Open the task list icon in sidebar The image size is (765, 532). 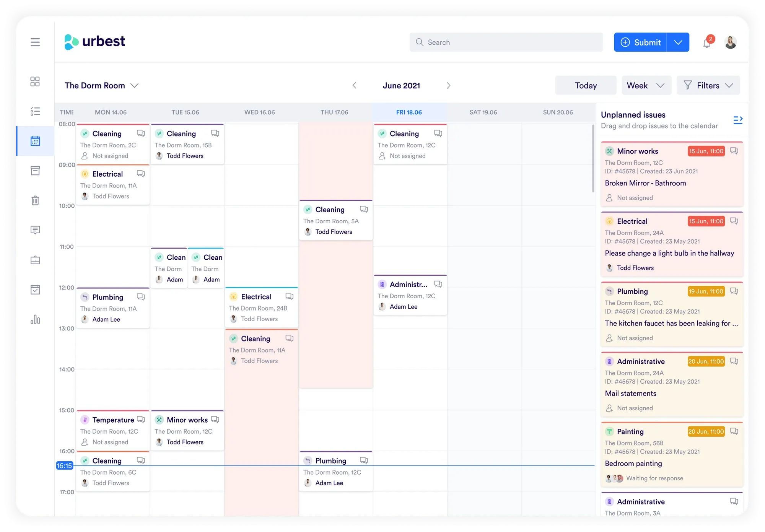tap(35, 111)
